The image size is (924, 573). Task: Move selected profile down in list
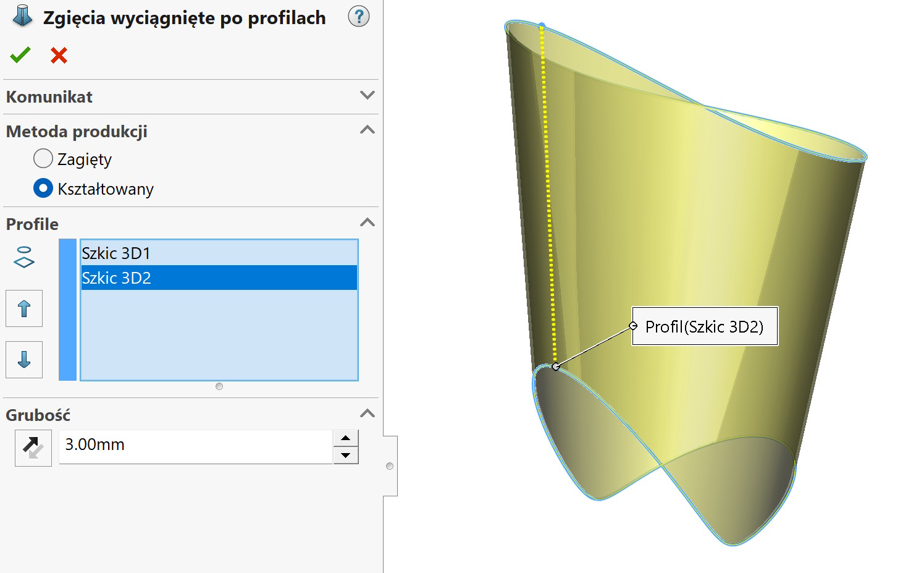[x=24, y=359]
